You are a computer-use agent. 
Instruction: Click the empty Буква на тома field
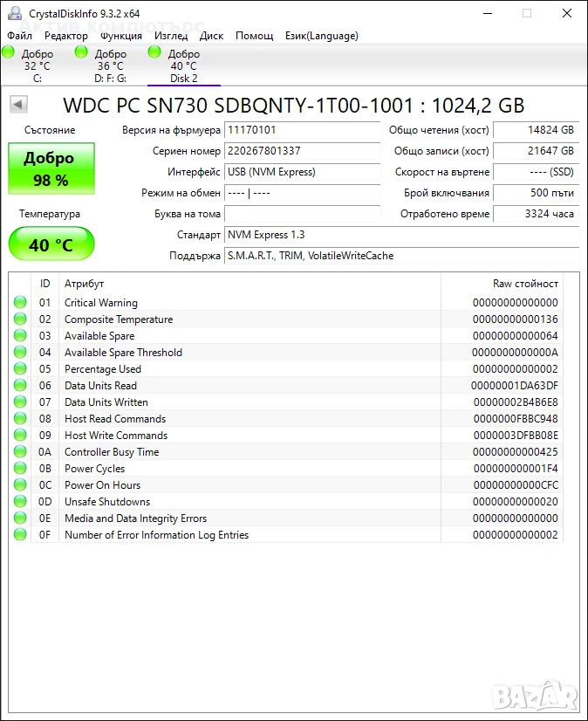coord(302,214)
